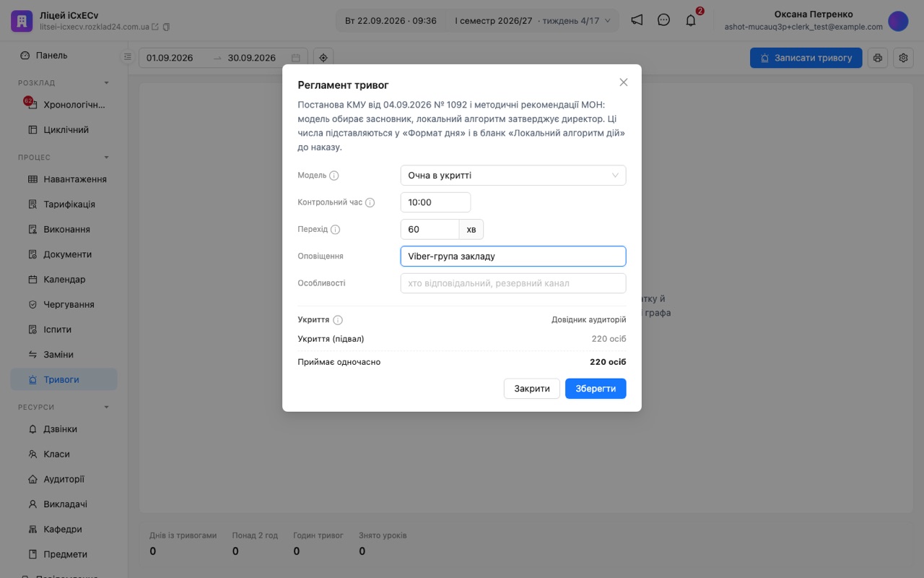Viewport: 924px width, 578px height.
Task: Collapse the РОЗКЛАД section
Action: [x=107, y=83]
